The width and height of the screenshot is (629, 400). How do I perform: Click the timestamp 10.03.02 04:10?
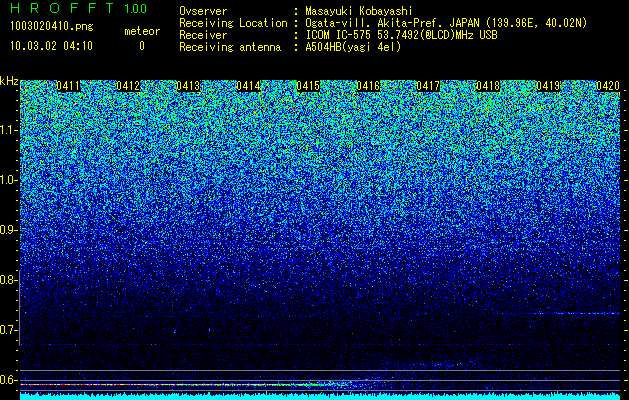(x=51, y=46)
